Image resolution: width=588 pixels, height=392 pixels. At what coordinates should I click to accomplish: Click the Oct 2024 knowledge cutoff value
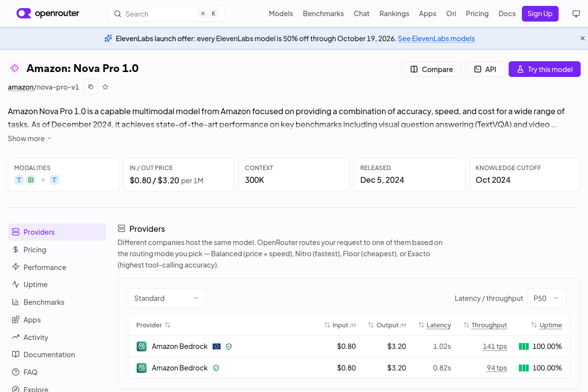[x=493, y=180]
